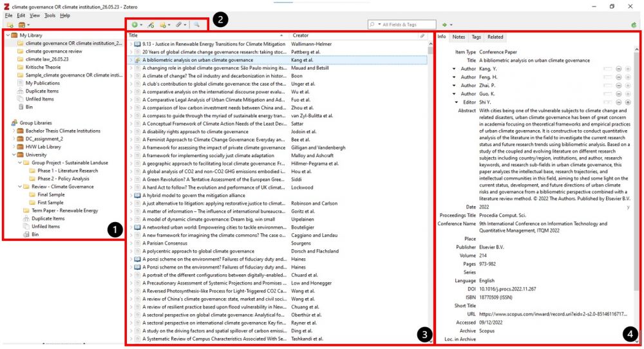Image resolution: width=644 pixels, height=349 pixels.
Task: Collapse the University group library
Action: (x=14, y=155)
